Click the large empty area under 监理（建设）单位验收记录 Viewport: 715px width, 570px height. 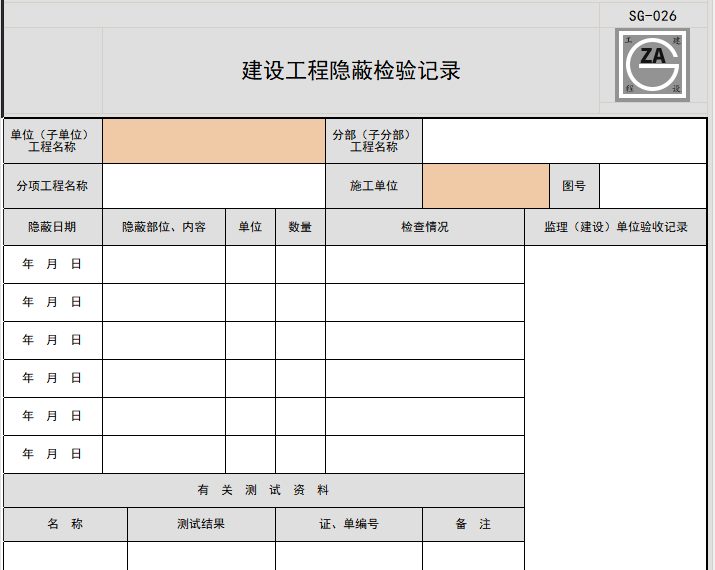(x=616, y=408)
